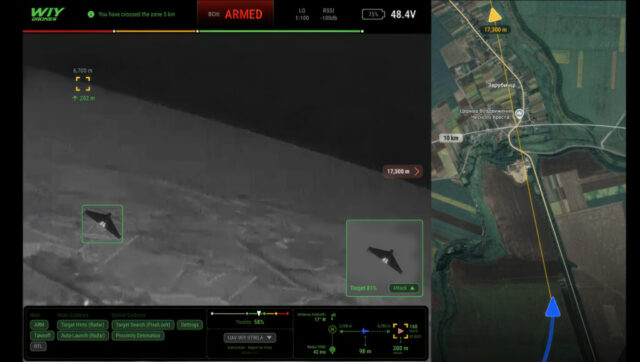
Task: Click the red target icon in yellow brackets
Action: click(x=400, y=331)
